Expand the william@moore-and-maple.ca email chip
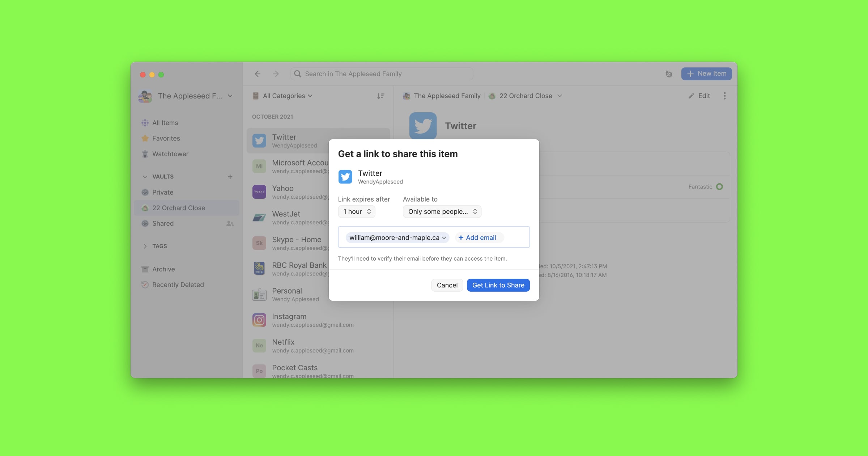The width and height of the screenshot is (868, 456). pos(444,238)
